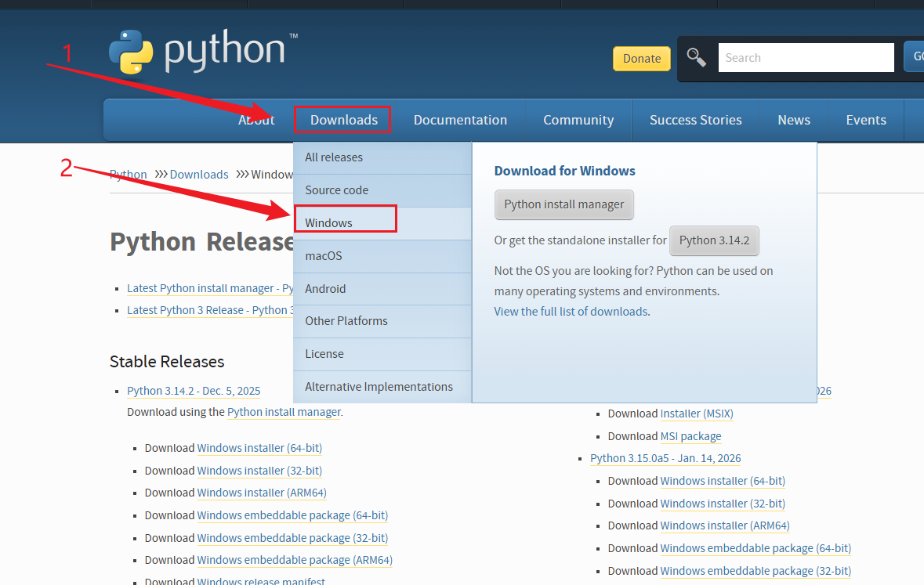The height and width of the screenshot is (585, 924).
Task: Open the Windows release manifest link
Action: [x=261, y=581]
